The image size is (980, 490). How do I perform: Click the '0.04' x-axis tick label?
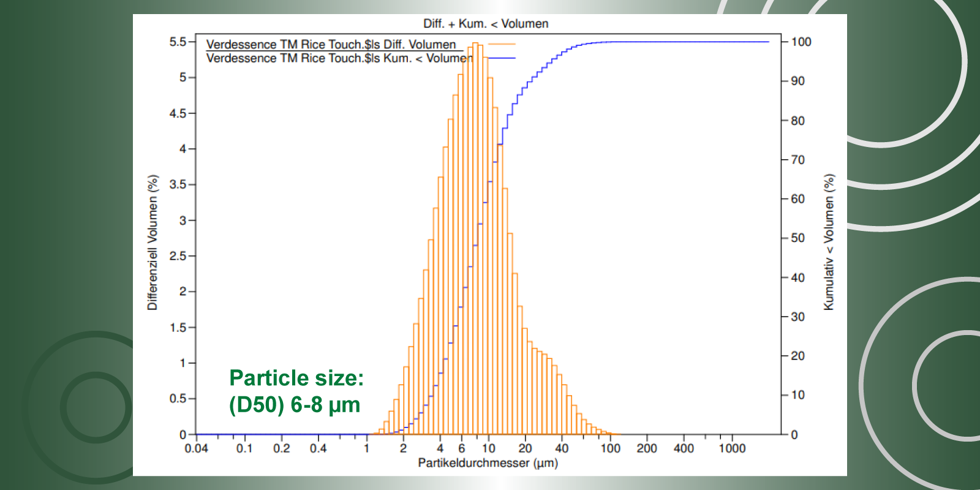pyautogui.click(x=197, y=448)
